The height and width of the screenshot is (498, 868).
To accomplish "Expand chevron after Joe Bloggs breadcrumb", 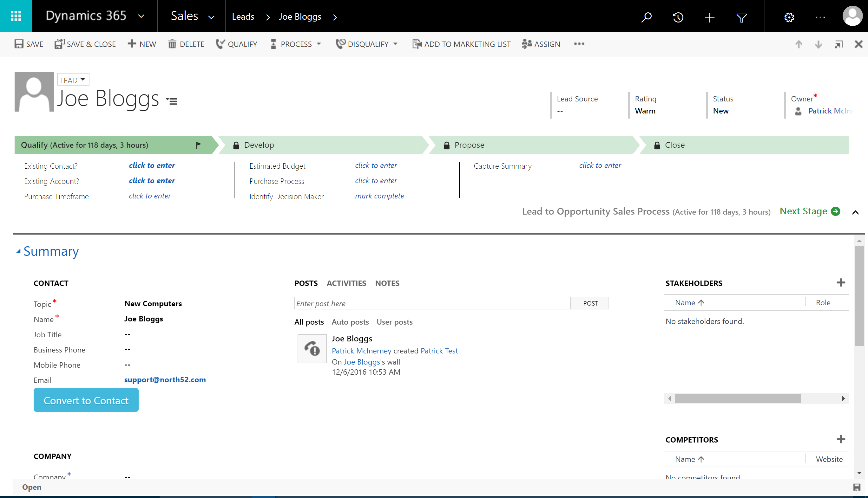I will 335,17.
